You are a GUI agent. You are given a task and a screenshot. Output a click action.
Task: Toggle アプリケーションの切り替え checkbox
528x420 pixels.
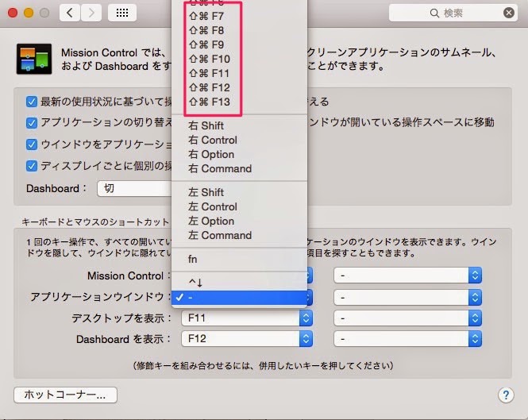pos(32,122)
